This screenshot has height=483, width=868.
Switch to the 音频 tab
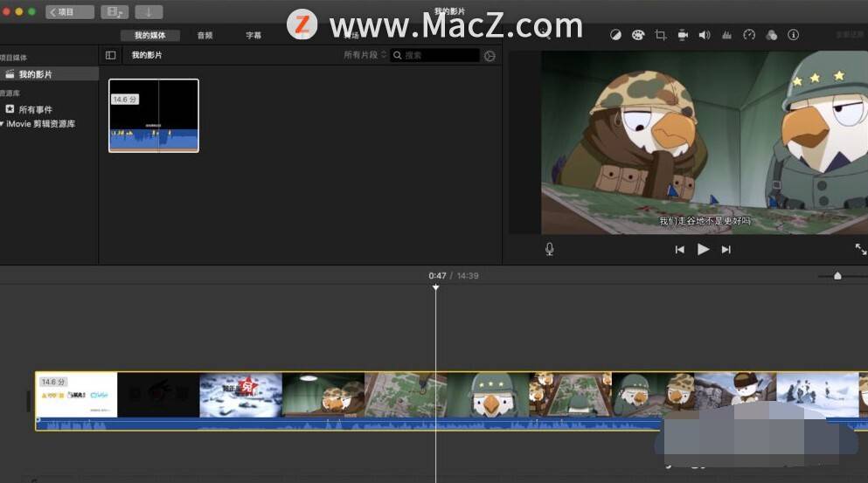tap(205, 36)
